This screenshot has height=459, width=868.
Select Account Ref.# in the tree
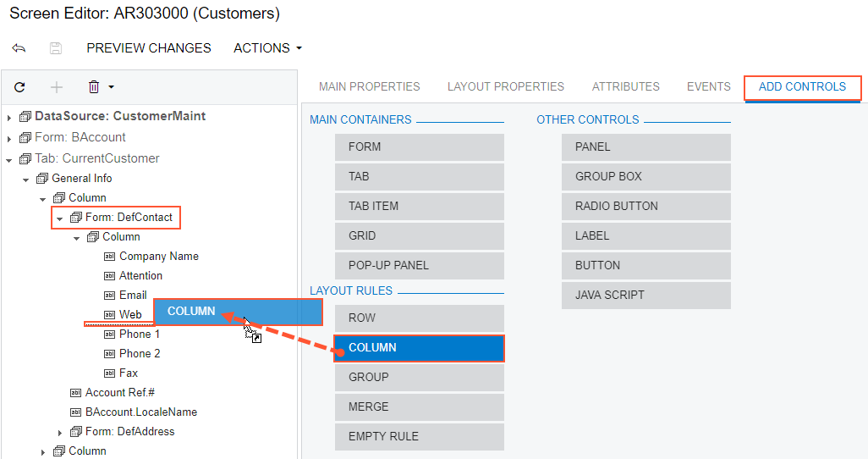119,393
